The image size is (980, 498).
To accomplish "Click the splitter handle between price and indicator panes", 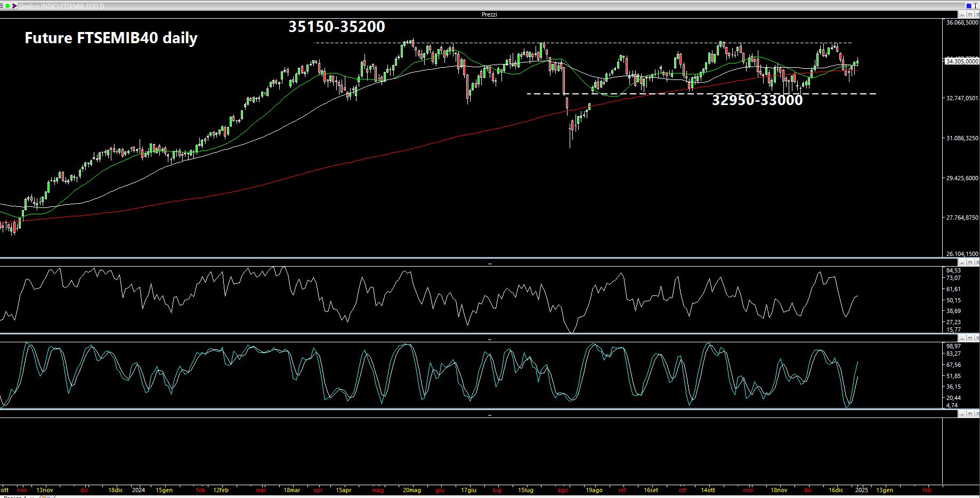I will click(490, 263).
